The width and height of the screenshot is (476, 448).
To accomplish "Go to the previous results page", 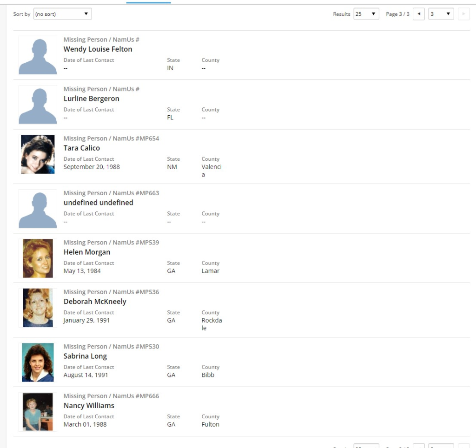I will point(418,14).
